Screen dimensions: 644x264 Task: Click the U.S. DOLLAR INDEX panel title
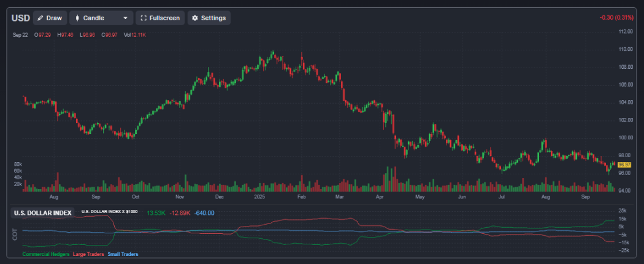tap(43, 212)
